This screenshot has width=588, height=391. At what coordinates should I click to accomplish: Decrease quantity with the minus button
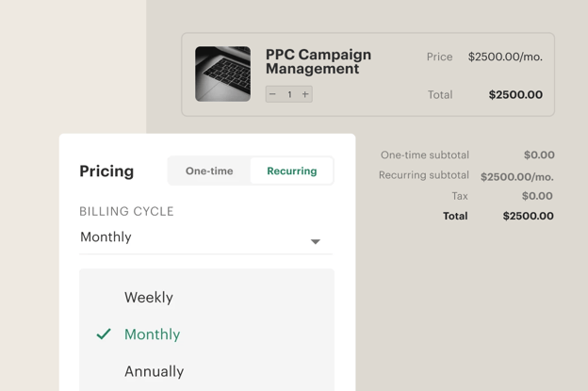pos(272,94)
